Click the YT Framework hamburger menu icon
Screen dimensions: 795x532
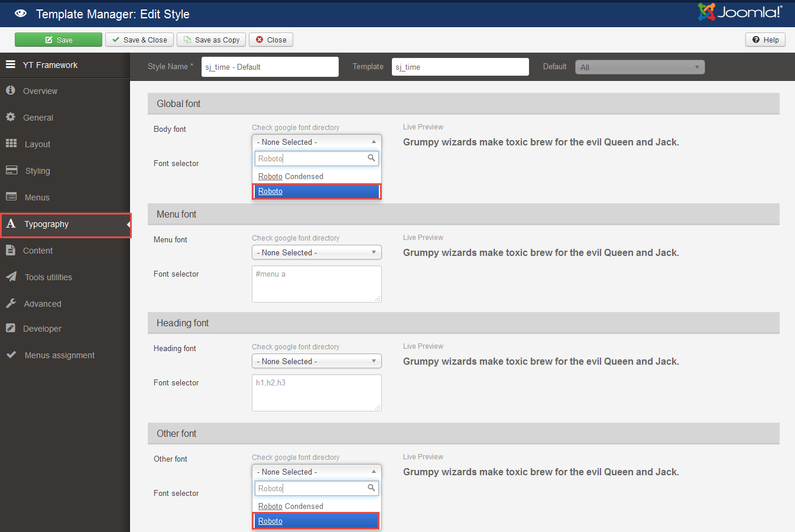[x=11, y=64]
